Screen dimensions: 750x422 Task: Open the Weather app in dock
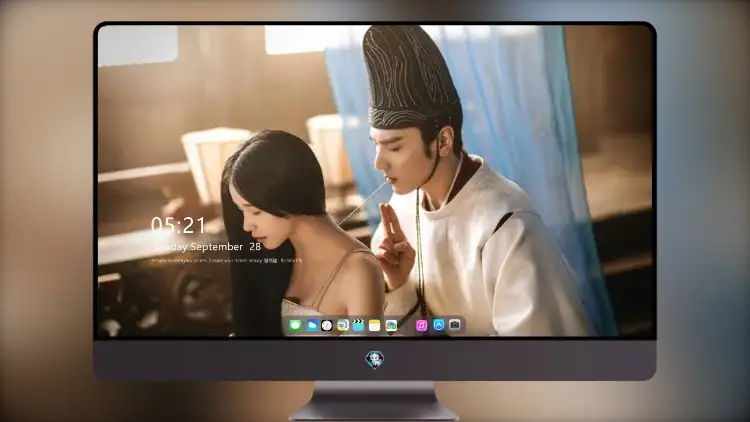coord(311,326)
